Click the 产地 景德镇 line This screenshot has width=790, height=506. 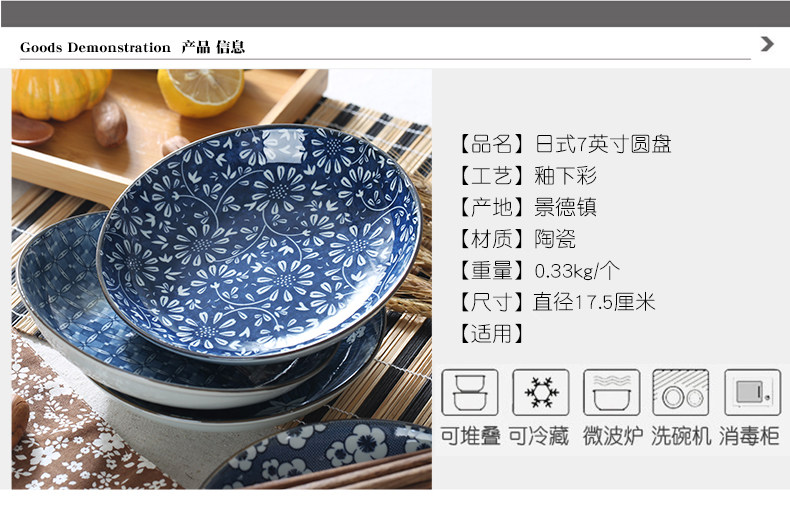click(x=527, y=207)
